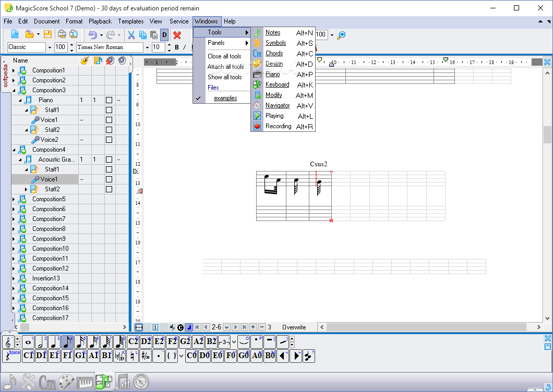The height and width of the screenshot is (392, 553).
Task: Click the New document icon
Action: [x=15, y=34]
